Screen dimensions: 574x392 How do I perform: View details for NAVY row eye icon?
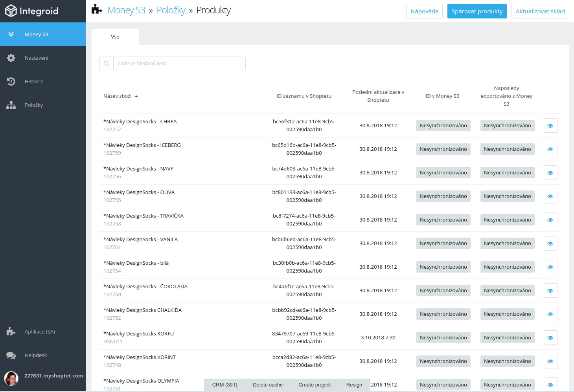point(550,173)
